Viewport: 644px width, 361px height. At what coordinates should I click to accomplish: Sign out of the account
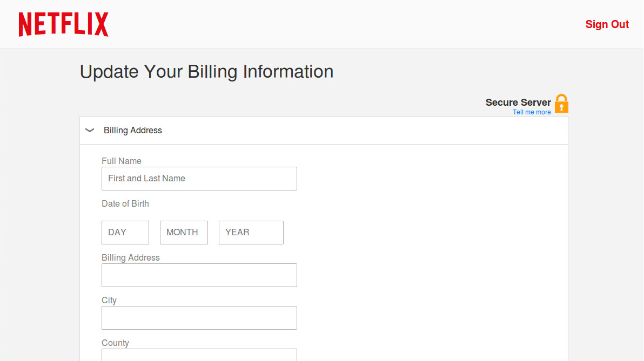(x=607, y=24)
